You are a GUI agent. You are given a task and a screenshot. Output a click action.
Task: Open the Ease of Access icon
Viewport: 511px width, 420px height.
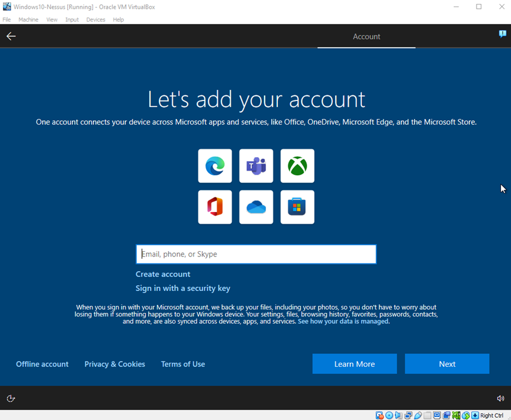[11, 398]
